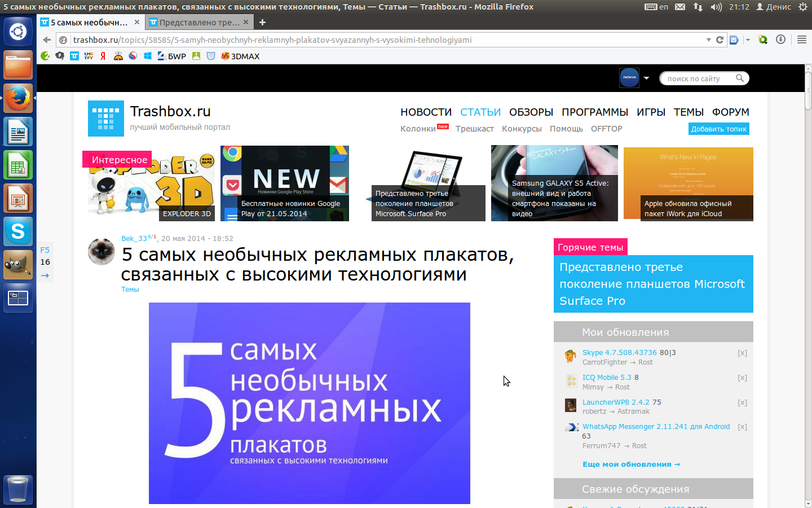
Task: Close the 'Представлено тре…' tab
Action: (x=246, y=23)
